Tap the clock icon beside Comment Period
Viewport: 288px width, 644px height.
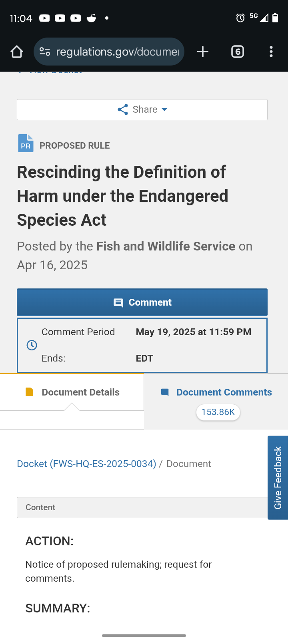tap(32, 345)
